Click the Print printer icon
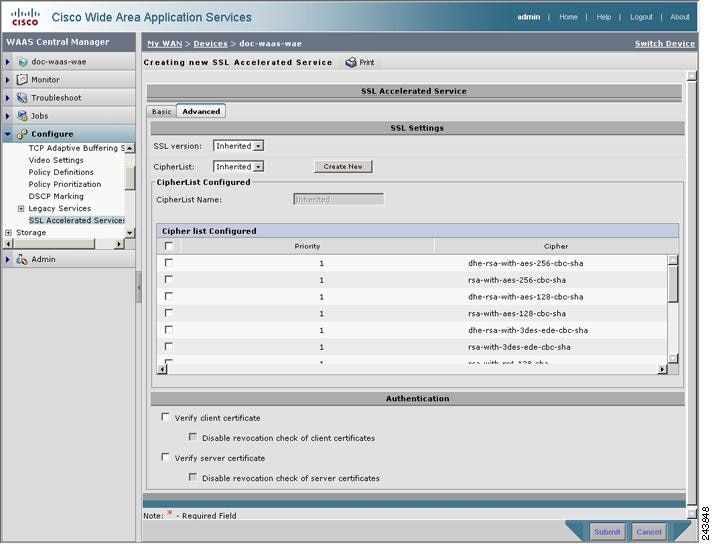The height and width of the screenshot is (544, 712). pyautogui.click(x=351, y=63)
